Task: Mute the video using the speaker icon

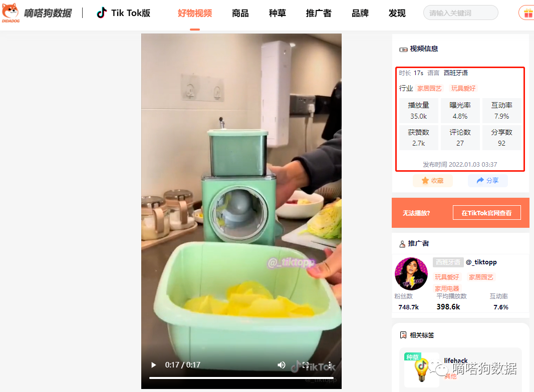Action: tap(282, 365)
